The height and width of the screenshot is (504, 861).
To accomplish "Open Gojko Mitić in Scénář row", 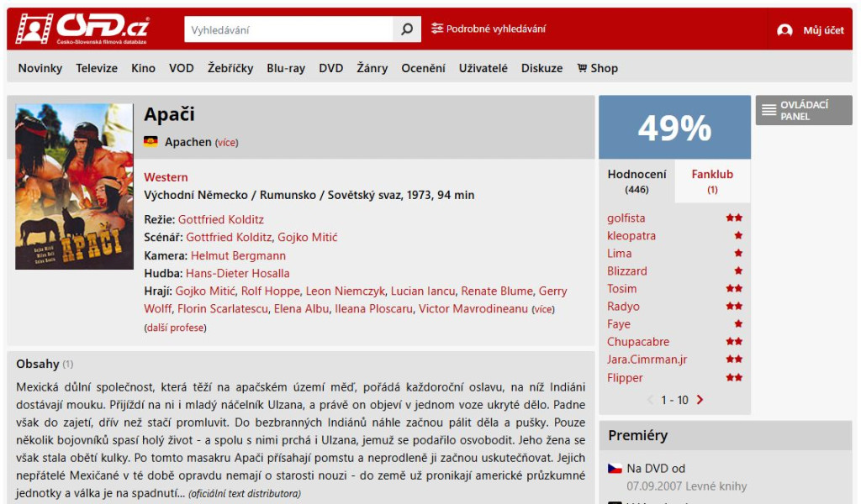I will click(x=308, y=237).
